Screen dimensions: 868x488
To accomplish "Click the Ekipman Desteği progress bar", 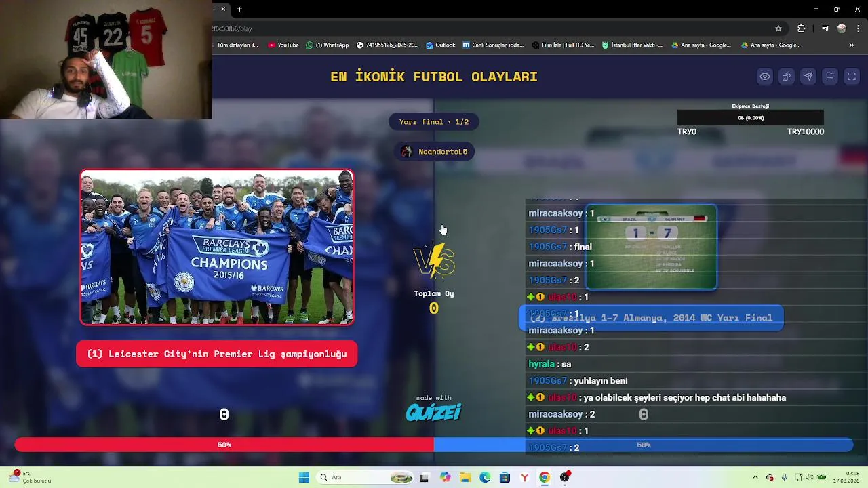I will coord(751,118).
